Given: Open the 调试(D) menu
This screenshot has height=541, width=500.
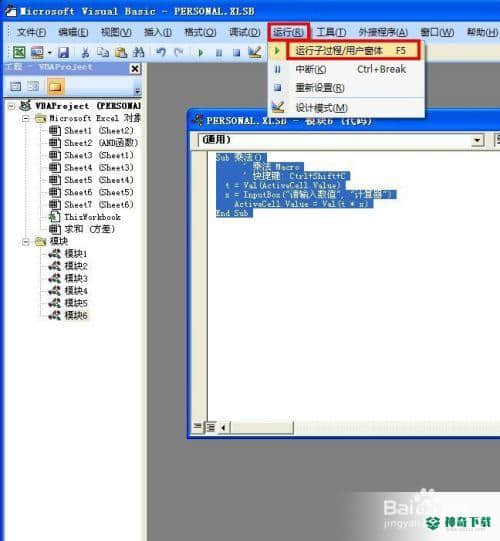Looking at the screenshot, I should point(245,32).
